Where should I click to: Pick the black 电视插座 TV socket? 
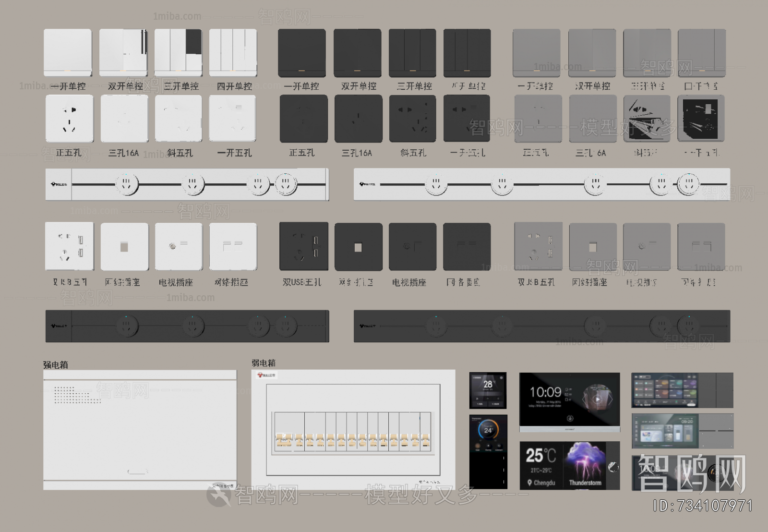coord(412,247)
